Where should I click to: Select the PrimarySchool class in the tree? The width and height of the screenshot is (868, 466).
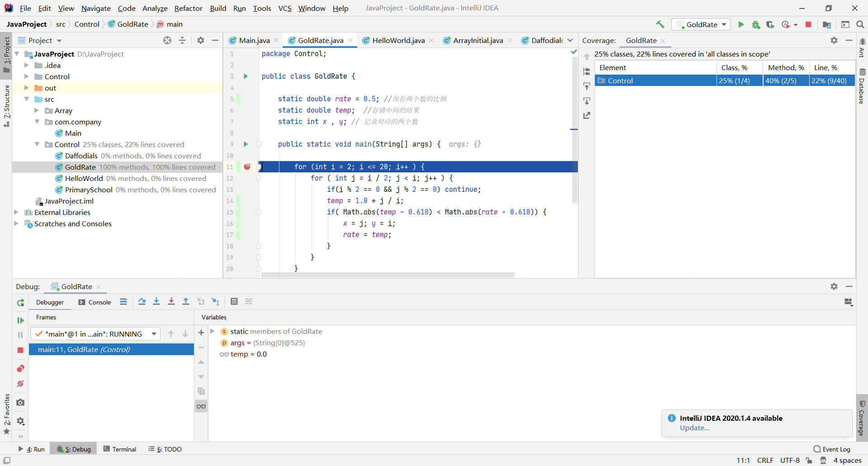(89, 190)
